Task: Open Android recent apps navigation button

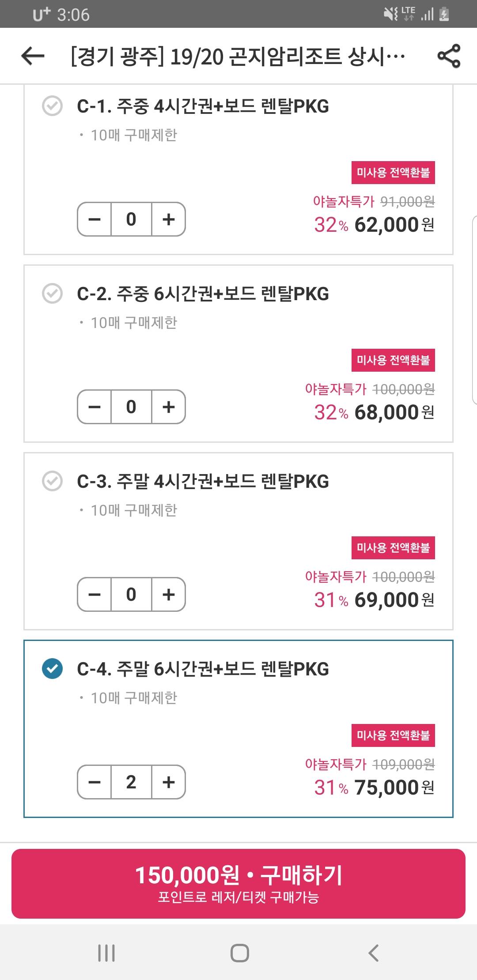Action: point(106,953)
